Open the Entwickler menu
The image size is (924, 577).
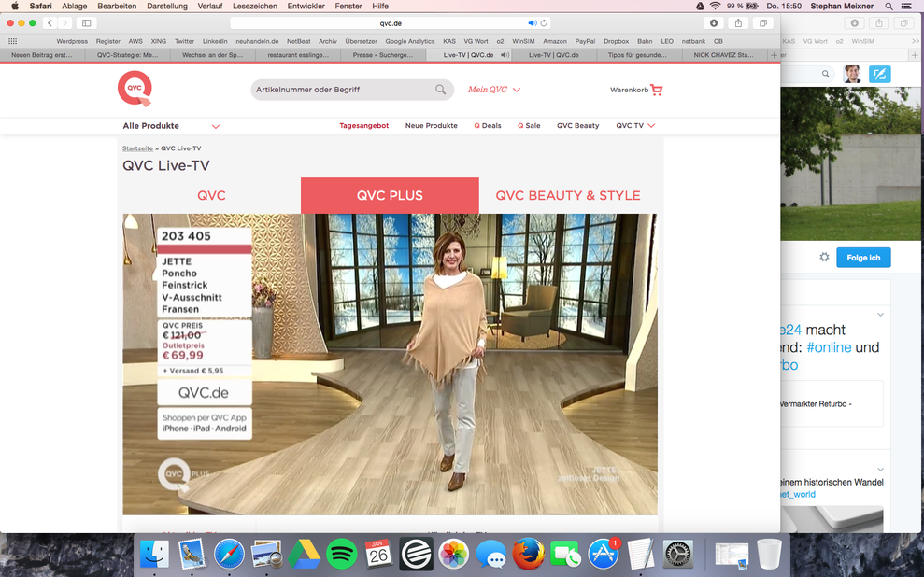coord(306,6)
